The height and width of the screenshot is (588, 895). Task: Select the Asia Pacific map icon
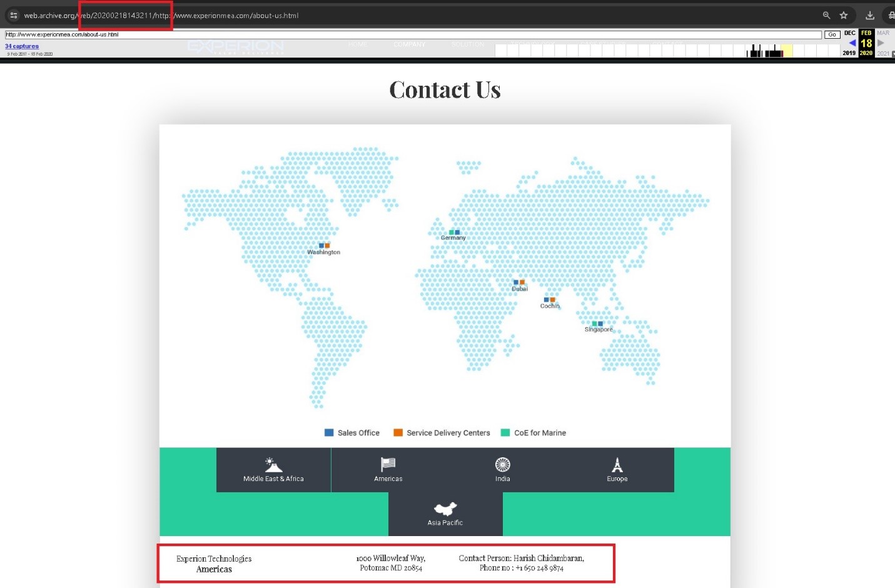click(445, 509)
